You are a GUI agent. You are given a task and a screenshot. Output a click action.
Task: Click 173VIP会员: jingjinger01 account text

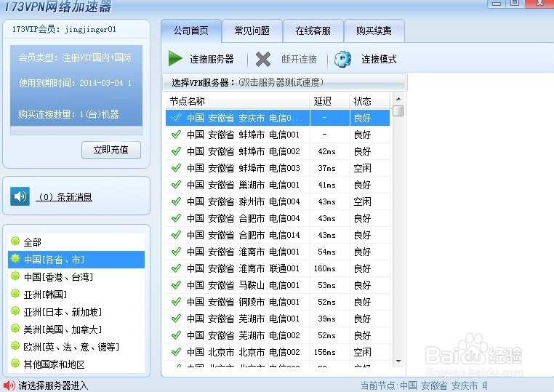point(64,29)
